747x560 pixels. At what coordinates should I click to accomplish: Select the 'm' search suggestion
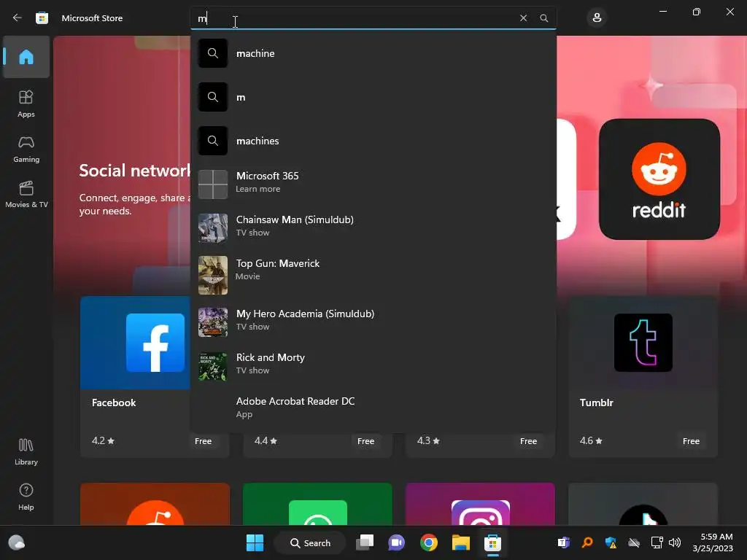point(373,97)
